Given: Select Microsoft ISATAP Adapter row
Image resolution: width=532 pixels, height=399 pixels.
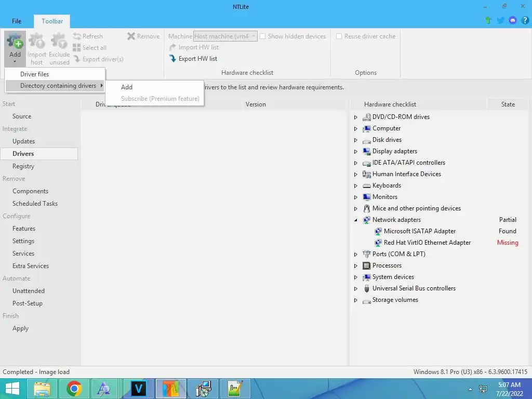Looking at the screenshot, I should 420,231.
